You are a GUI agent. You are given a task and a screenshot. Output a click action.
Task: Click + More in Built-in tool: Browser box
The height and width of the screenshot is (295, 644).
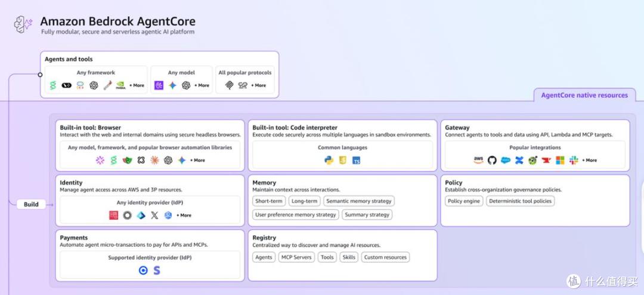197,161
